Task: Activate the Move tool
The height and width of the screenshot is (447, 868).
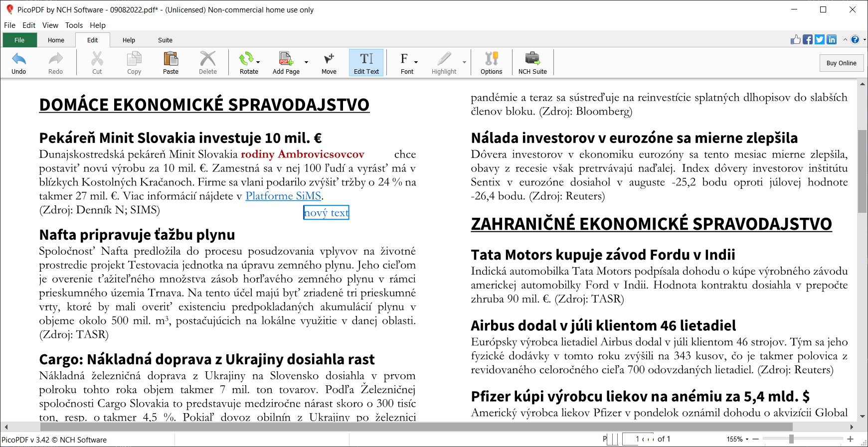Action: (x=329, y=59)
